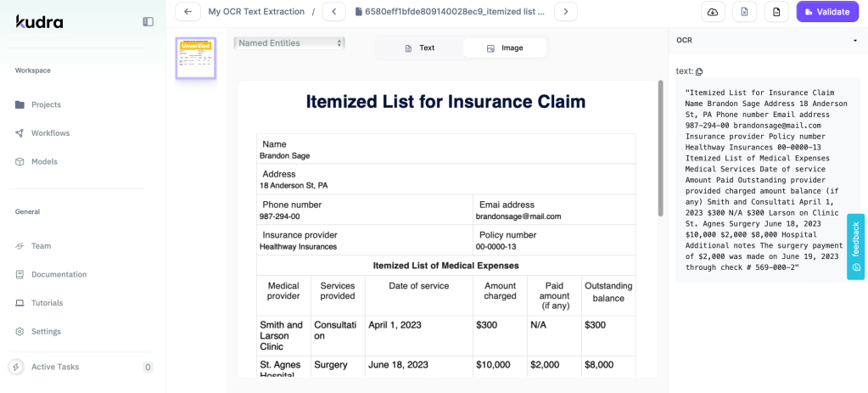
Task: Open the Named Entities dropdown
Action: [289, 43]
